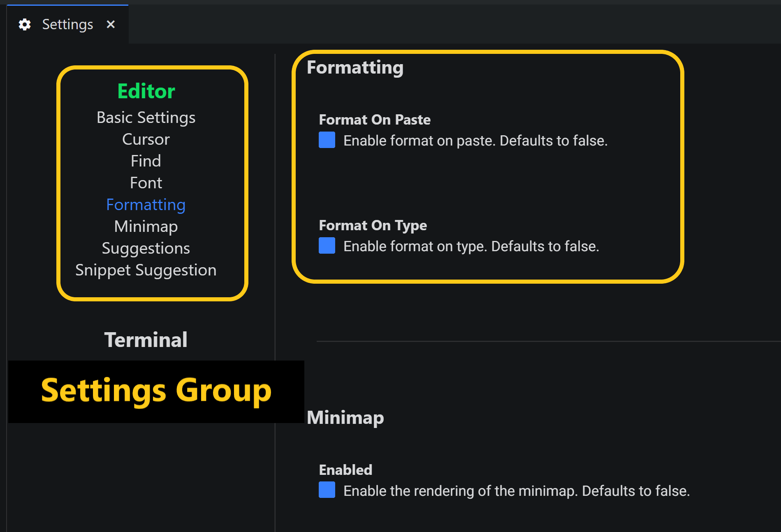The image size is (781, 532).
Task: Click the Formatting section heading
Action: [355, 67]
